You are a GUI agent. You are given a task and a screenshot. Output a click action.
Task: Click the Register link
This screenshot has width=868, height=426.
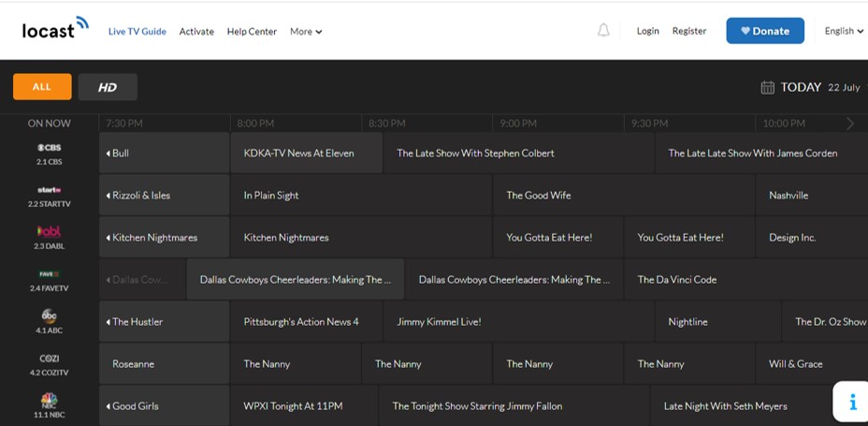pos(688,31)
